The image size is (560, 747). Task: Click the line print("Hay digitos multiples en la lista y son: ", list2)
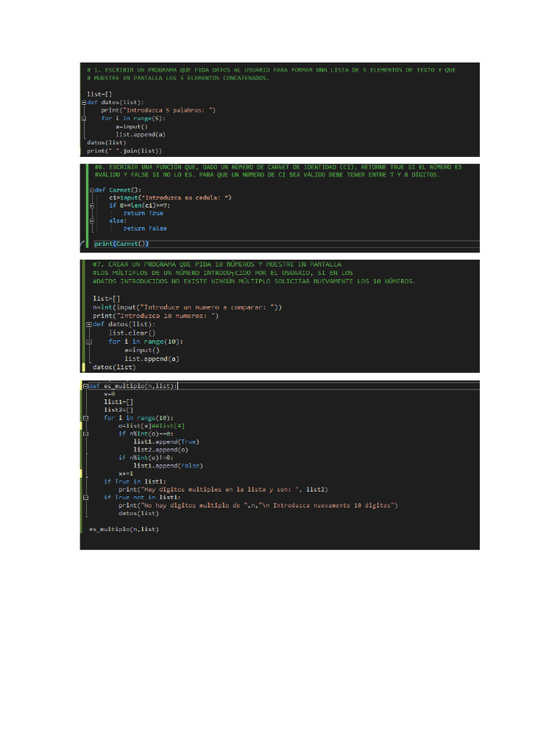pos(223,489)
